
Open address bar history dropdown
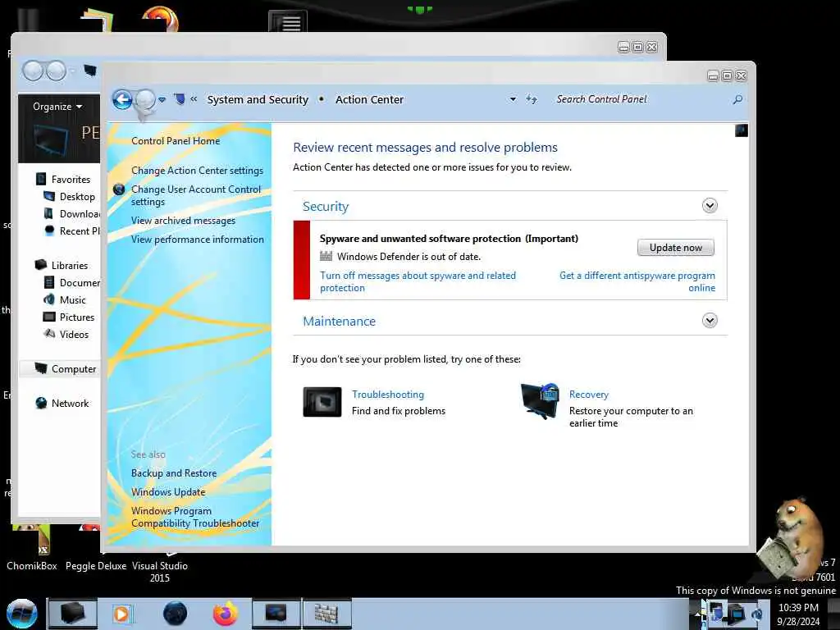coord(513,99)
